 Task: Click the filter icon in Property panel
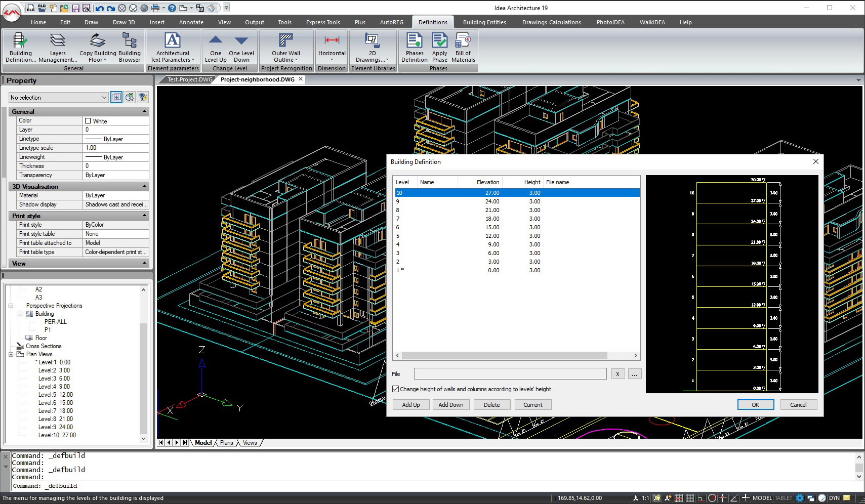point(143,97)
